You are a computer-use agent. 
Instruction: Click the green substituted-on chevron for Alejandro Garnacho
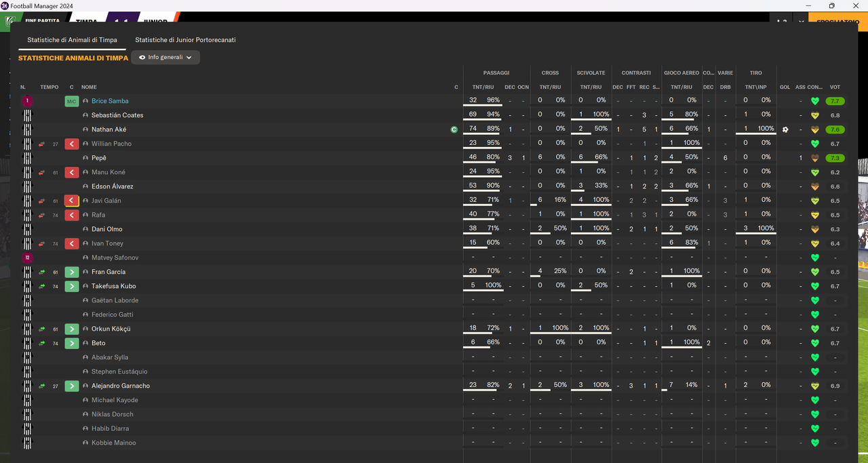coord(72,386)
